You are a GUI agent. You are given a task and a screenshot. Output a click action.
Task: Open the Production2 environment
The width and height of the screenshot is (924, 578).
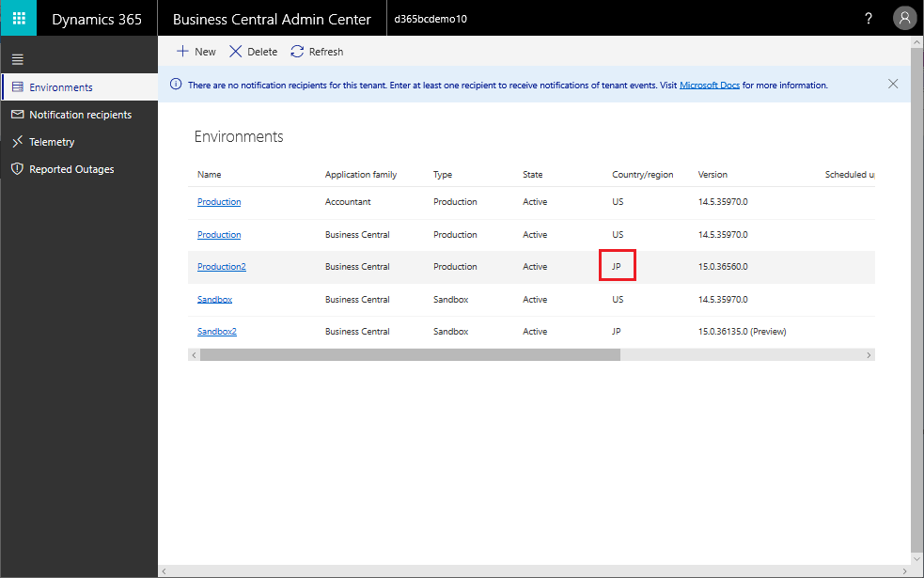coord(222,266)
